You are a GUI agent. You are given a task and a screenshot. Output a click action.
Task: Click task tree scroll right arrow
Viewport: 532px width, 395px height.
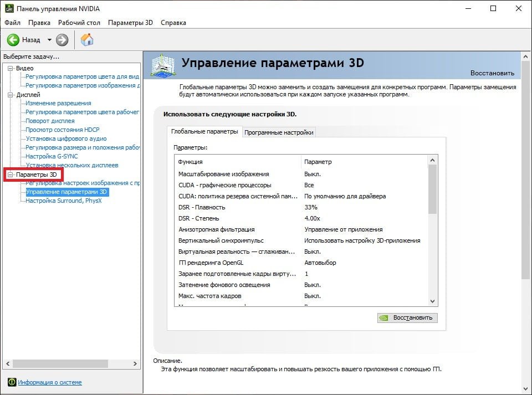pyautogui.click(x=135, y=364)
